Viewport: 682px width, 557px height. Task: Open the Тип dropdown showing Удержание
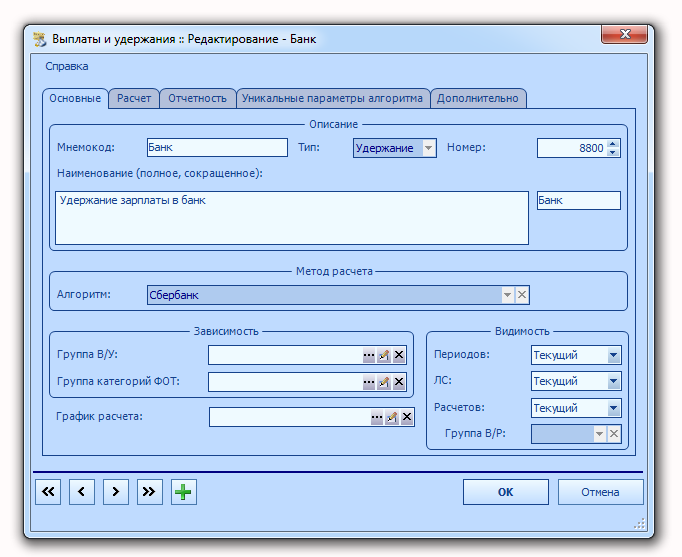pyautogui.click(x=428, y=148)
